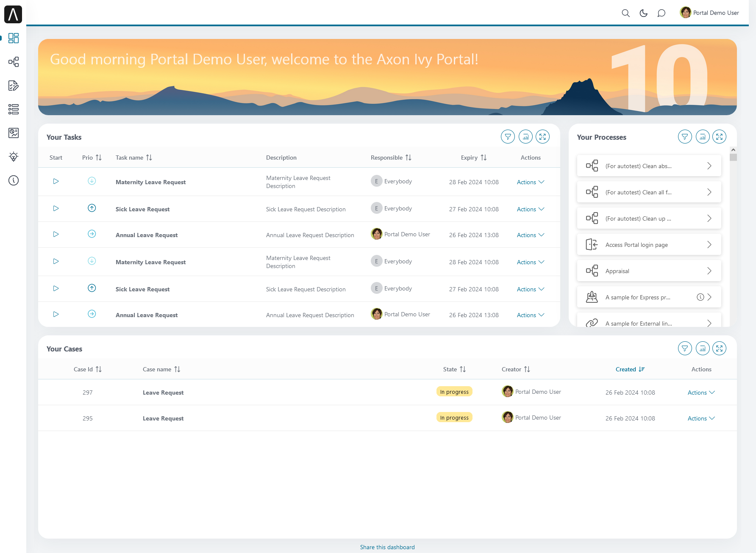Click Share this dashboard link
The width and height of the screenshot is (756, 553).
(x=387, y=547)
